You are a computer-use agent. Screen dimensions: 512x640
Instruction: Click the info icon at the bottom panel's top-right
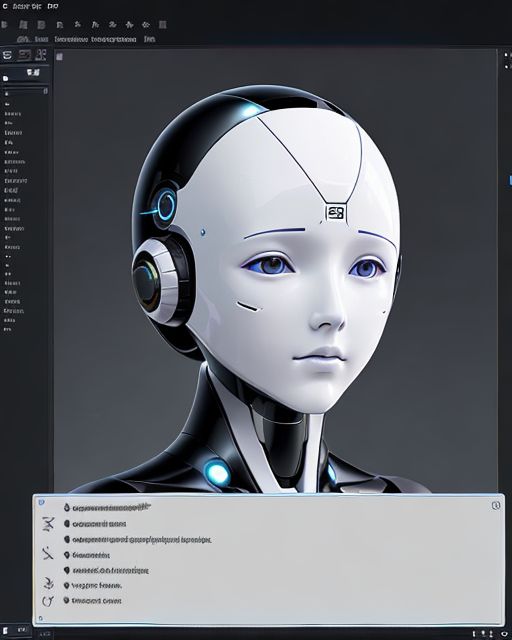click(496, 505)
